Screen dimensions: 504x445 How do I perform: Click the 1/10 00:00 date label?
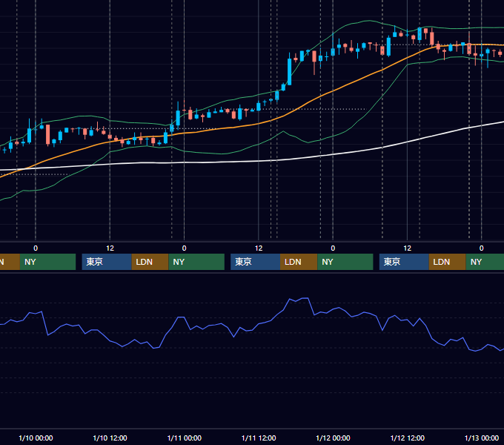[x=36, y=438]
